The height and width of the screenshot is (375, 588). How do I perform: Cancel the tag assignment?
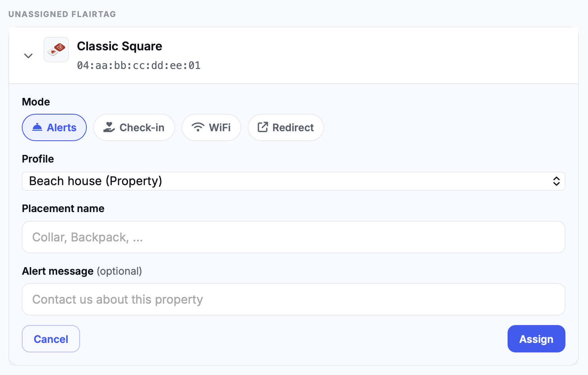[51, 339]
